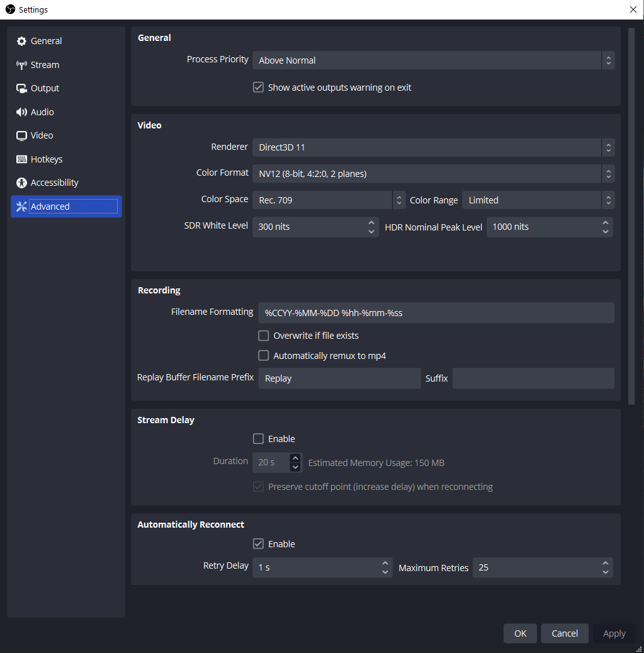The width and height of the screenshot is (644, 653).
Task: Click the Audio speaker icon
Action: [21, 112]
